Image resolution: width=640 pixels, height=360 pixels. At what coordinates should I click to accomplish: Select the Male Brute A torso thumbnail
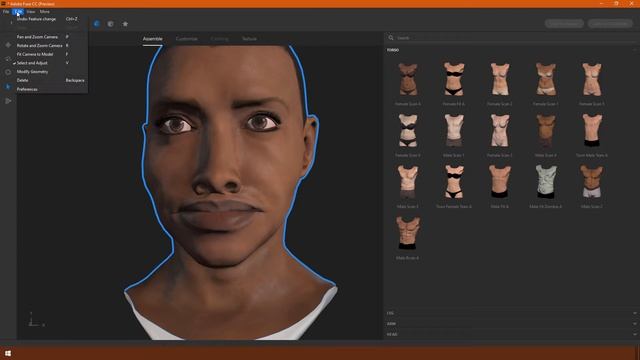[x=408, y=234]
